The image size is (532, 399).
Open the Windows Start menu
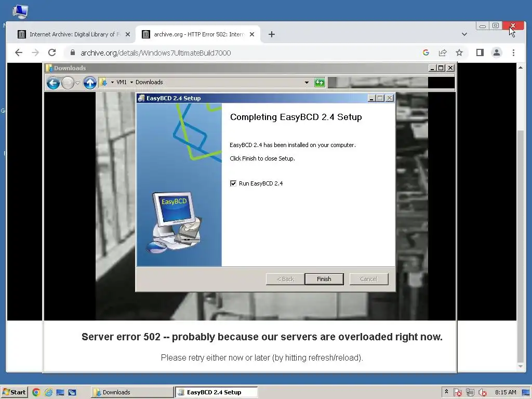(x=14, y=392)
